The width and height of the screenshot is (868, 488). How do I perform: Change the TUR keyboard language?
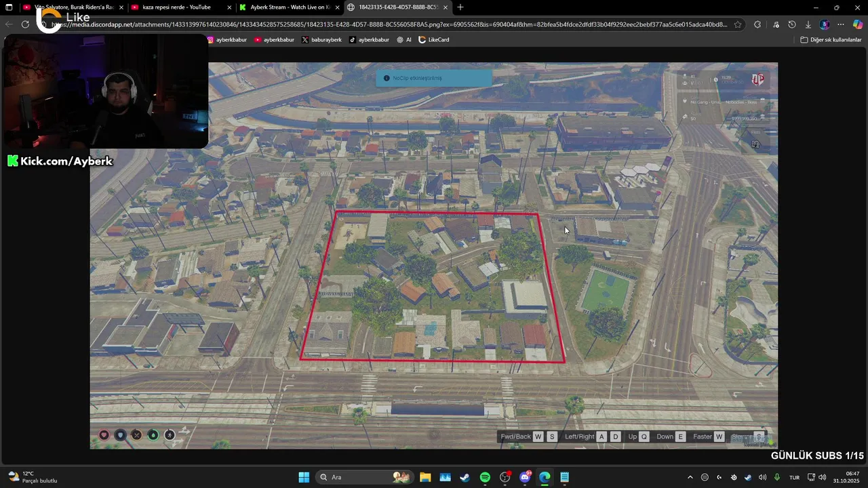point(794,477)
